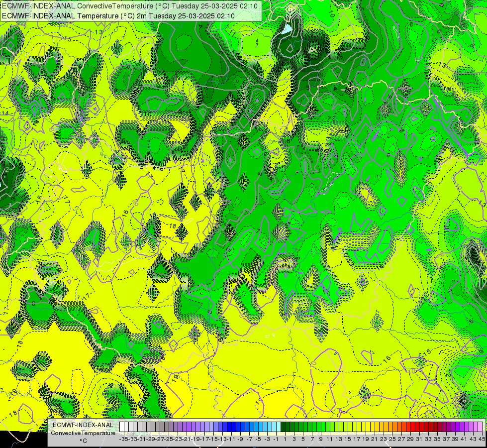The height and width of the screenshot is (448, 487).
Task: Click the legend scale value -9
Action: click(240, 439)
